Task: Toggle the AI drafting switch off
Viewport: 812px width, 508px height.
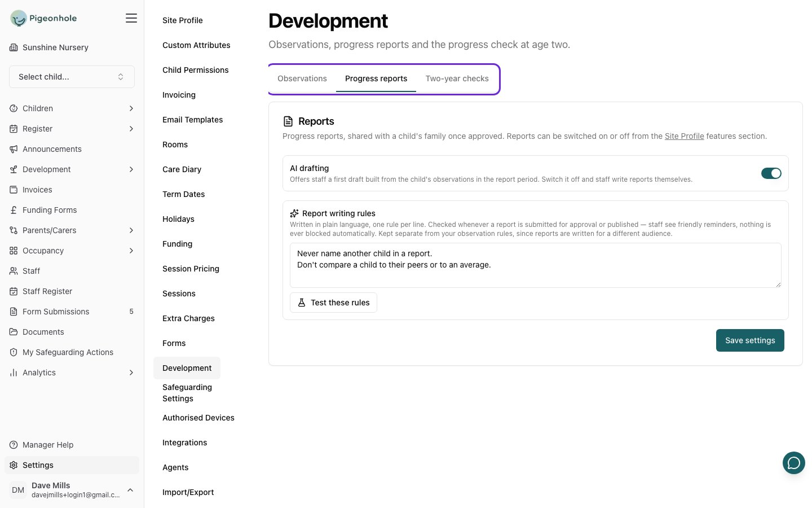Action: [771, 173]
